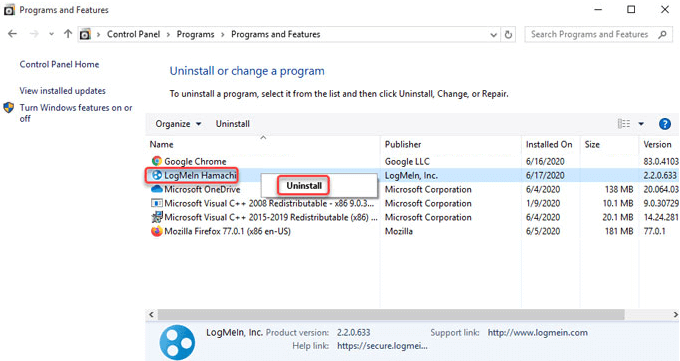Sort the list by Size column
This screenshot has width=680, height=361.
592,144
